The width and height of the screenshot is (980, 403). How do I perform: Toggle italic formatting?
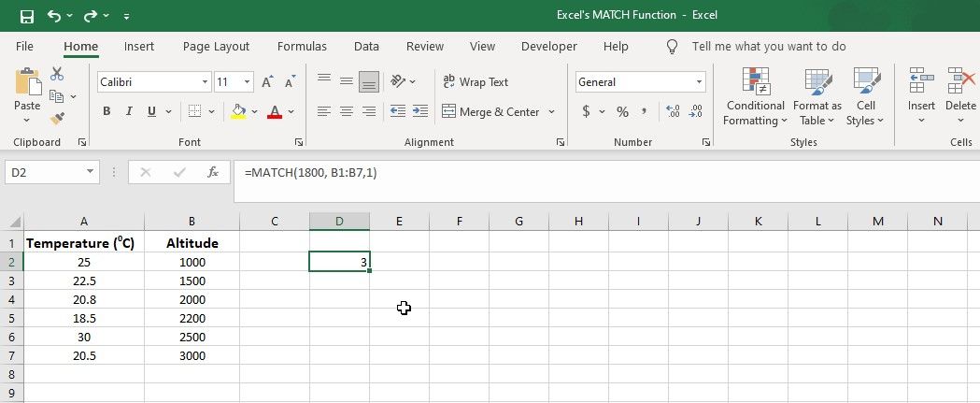pyautogui.click(x=129, y=111)
